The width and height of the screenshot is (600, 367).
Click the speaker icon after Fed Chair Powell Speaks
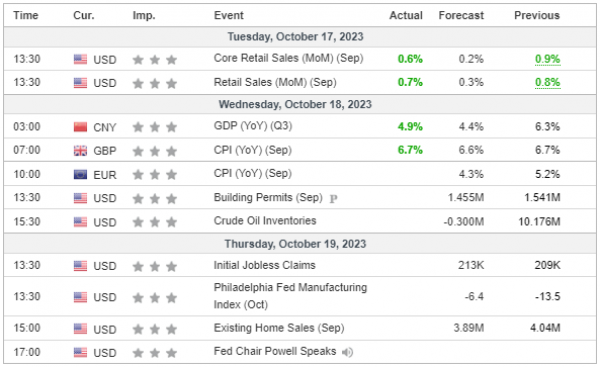tap(347, 352)
